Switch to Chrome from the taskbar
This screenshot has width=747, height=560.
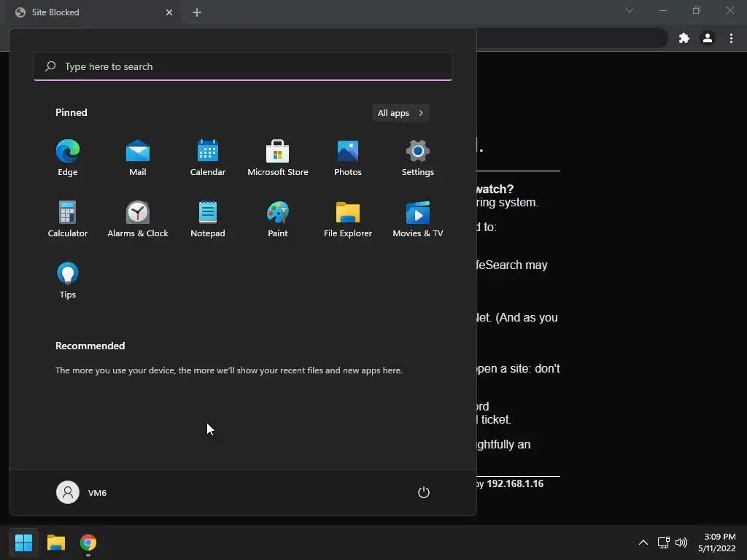[88, 542]
